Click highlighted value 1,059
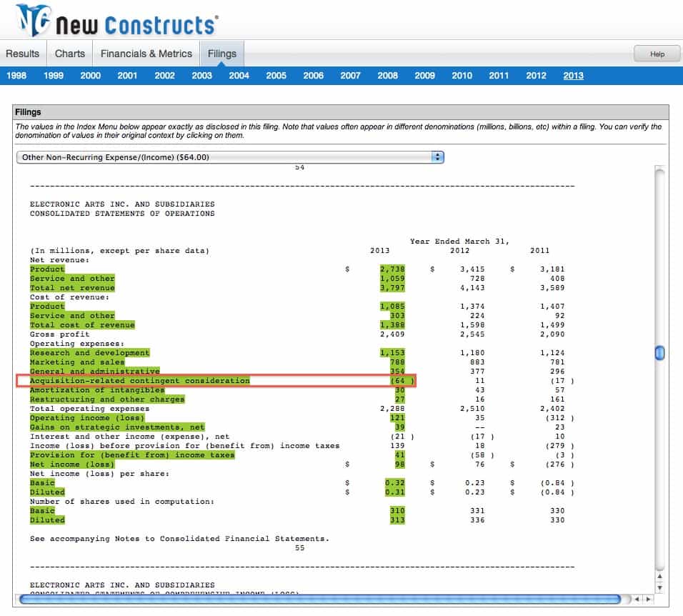This screenshot has height=616, width=683. [392, 279]
